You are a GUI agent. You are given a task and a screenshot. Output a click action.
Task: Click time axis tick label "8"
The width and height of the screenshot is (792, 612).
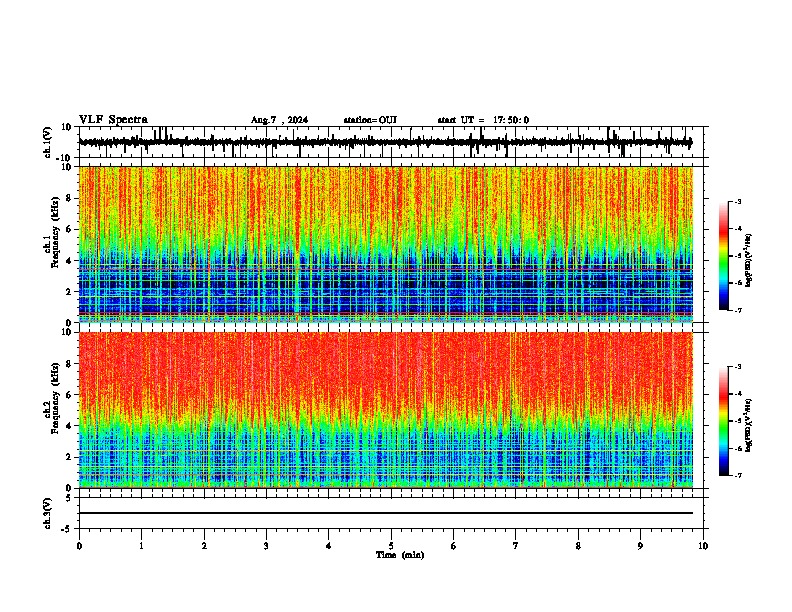[578, 546]
